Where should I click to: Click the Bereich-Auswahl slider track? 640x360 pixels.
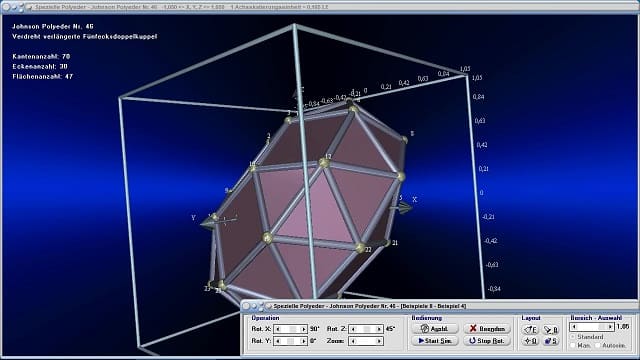[592, 327]
